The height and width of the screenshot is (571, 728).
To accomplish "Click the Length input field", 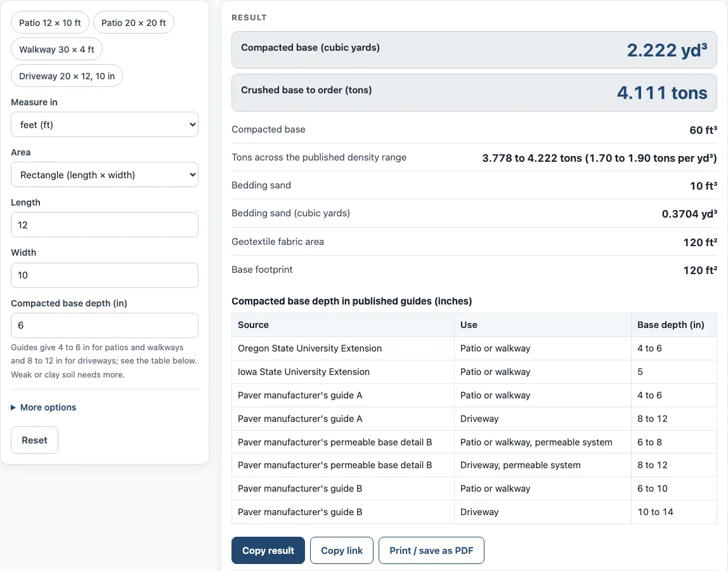I will click(105, 225).
